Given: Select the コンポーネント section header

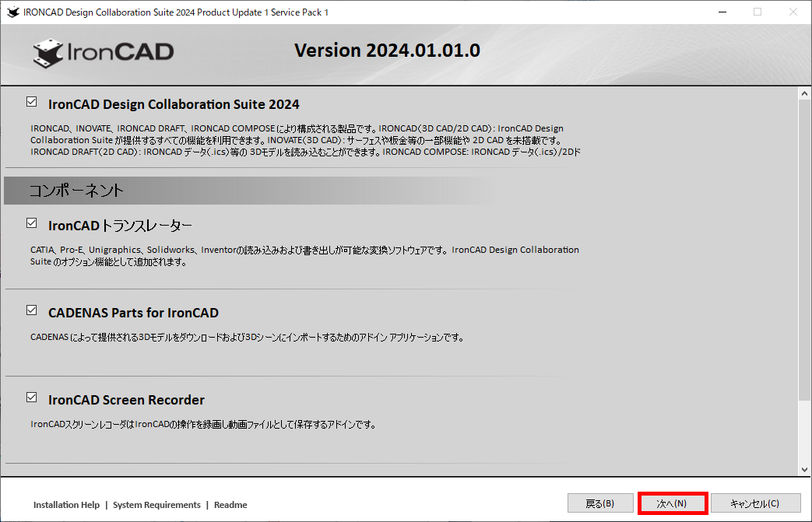Looking at the screenshot, I should (76, 191).
